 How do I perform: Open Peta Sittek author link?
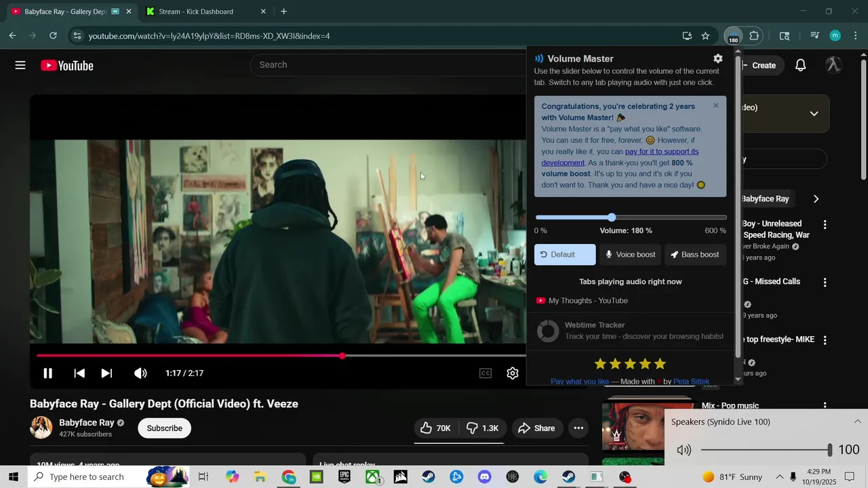pyautogui.click(x=692, y=382)
